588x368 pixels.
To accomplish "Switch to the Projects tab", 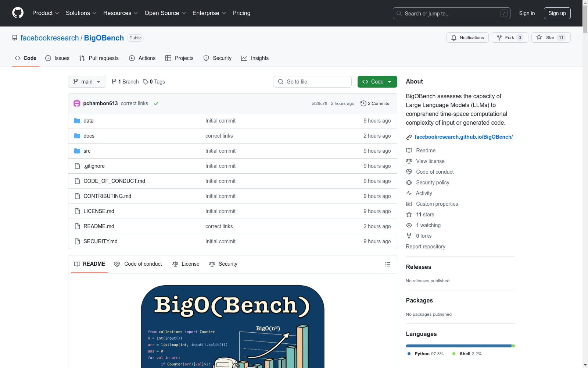I will [x=179, y=58].
